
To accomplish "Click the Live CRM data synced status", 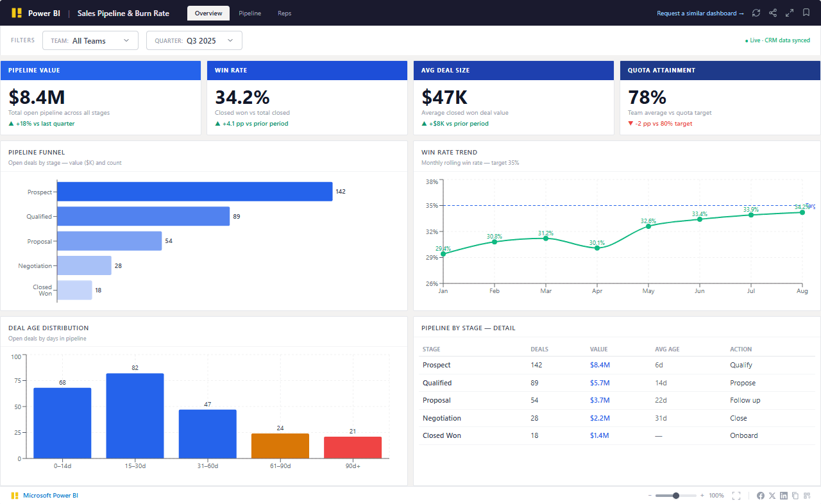I will [x=777, y=40].
